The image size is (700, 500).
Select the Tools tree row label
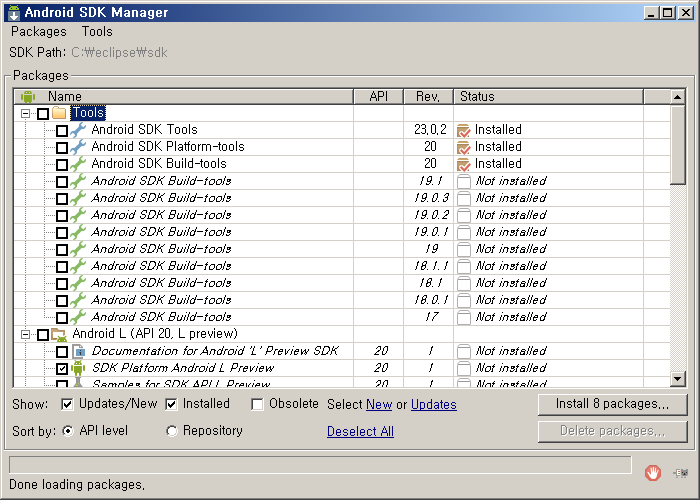[88, 113]
